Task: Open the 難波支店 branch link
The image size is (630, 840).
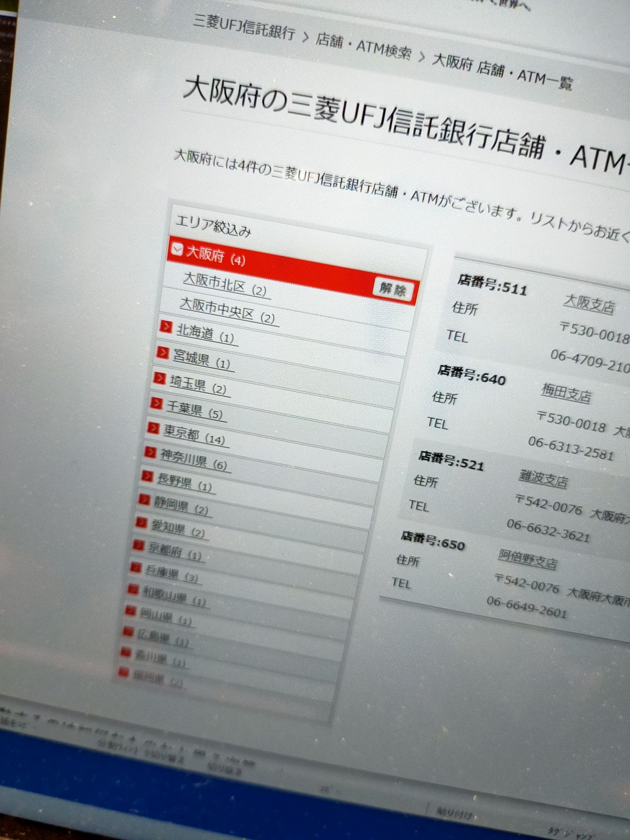Action: coord(543,478)
